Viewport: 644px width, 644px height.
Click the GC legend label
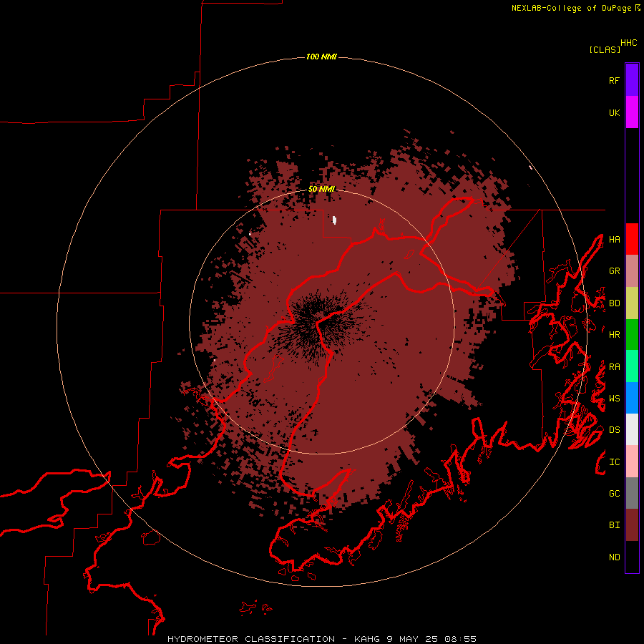coord(614,494)
